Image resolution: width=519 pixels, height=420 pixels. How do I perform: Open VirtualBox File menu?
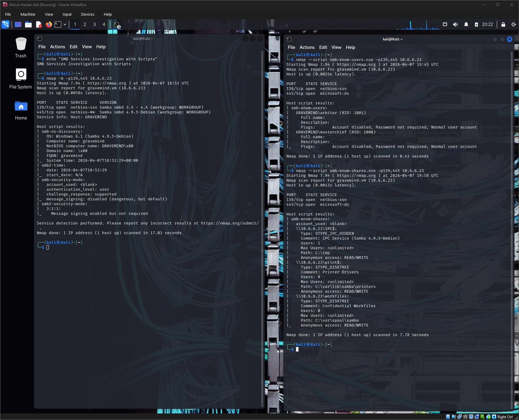coord(8,14)
